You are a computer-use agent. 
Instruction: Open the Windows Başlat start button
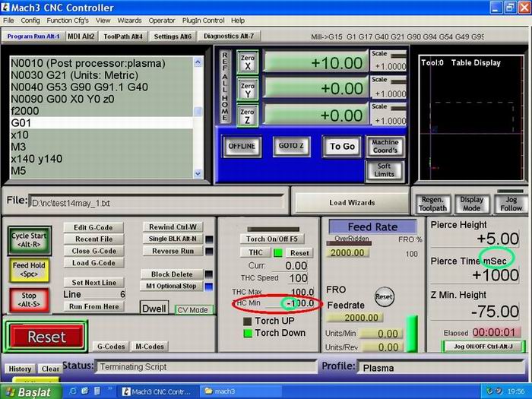(x=30, y=392)
